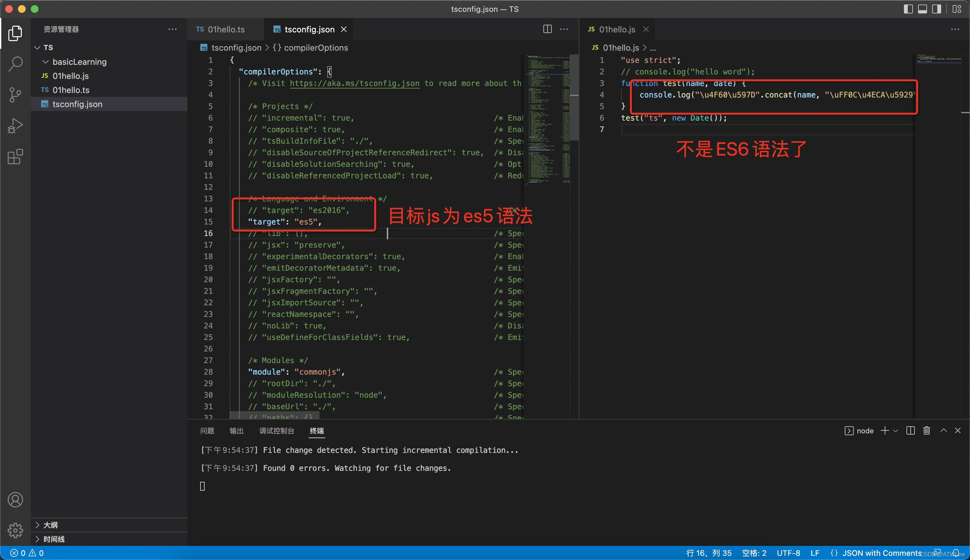
Task: Open the Accounts menu icon
Action: pyautogui.click(x=15, y=500)
